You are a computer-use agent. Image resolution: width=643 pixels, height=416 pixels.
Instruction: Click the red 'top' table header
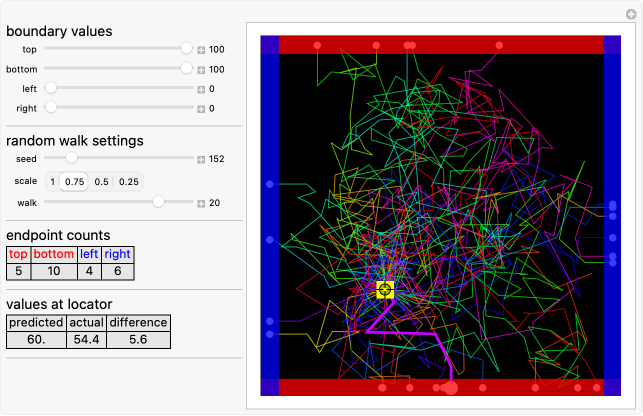[x=18, y=254]
